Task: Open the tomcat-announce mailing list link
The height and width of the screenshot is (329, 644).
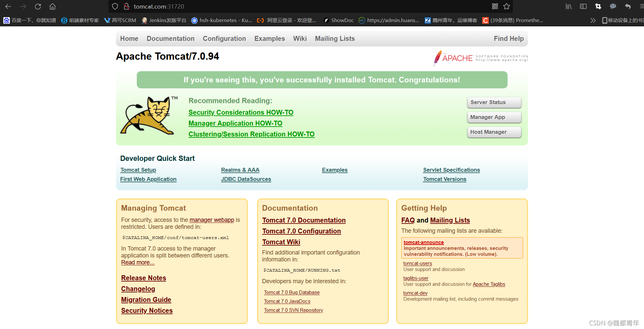Action: tap(424, 242)
